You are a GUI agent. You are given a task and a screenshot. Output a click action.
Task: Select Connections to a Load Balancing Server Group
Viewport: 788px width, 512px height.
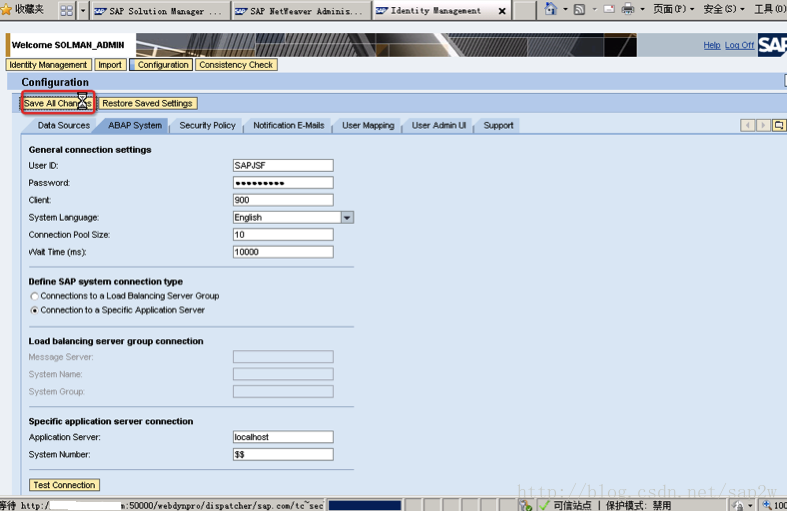(34, 296)
